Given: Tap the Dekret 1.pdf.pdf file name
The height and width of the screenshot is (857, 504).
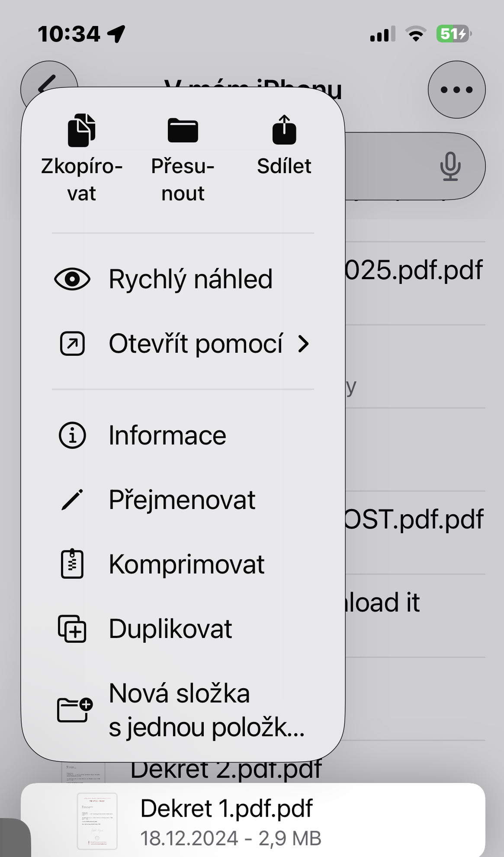Looking at the screenshot, I should 226,809.
